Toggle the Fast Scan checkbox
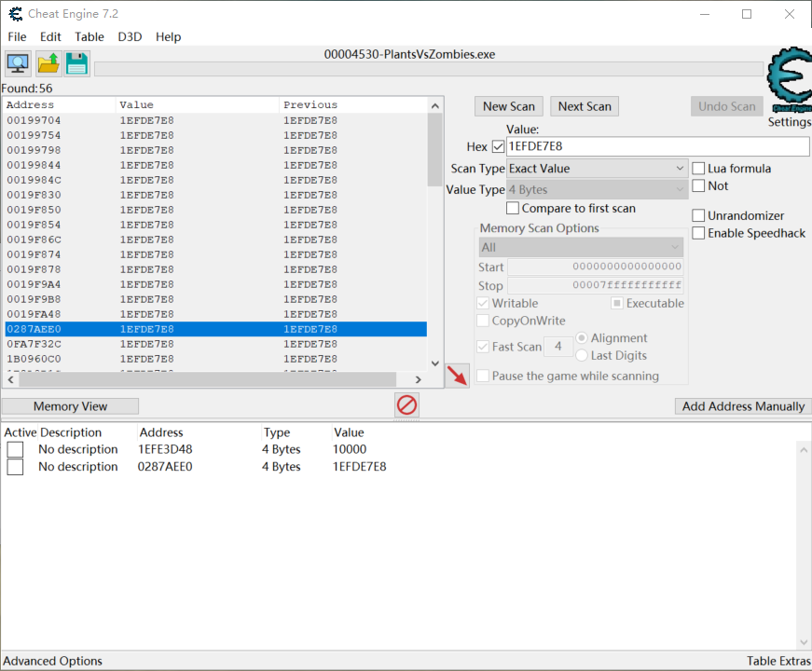812x671 pixels. coord(483,347)
